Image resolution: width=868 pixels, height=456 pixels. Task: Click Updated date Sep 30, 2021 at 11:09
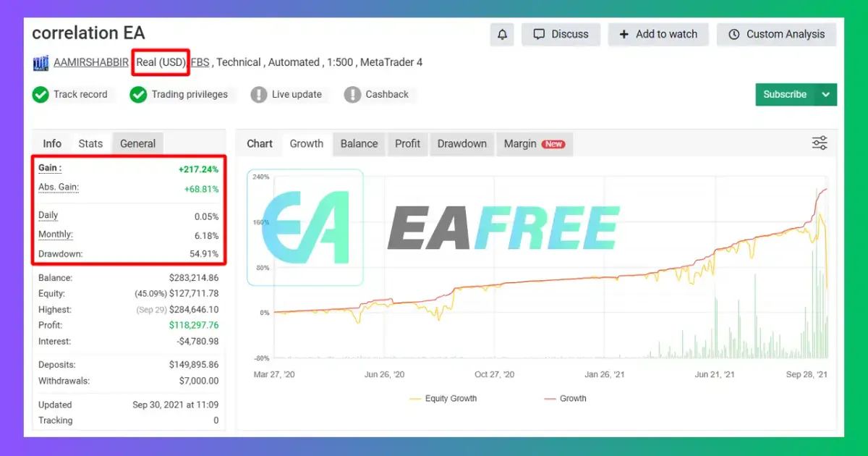[x=176, y=405]
